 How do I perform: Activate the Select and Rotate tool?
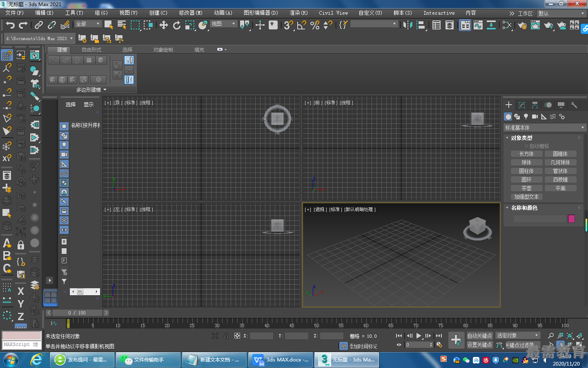coord(177,25)
